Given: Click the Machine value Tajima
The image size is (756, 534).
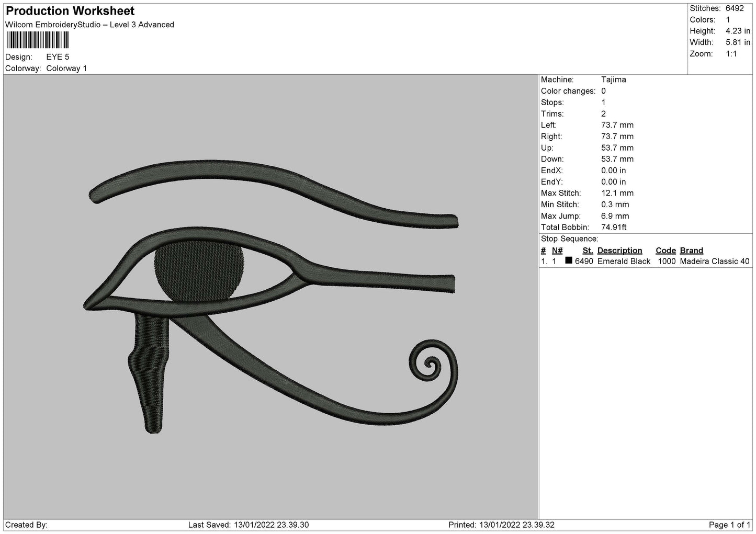Looking at the screenshot, I should tap(614, 80).
